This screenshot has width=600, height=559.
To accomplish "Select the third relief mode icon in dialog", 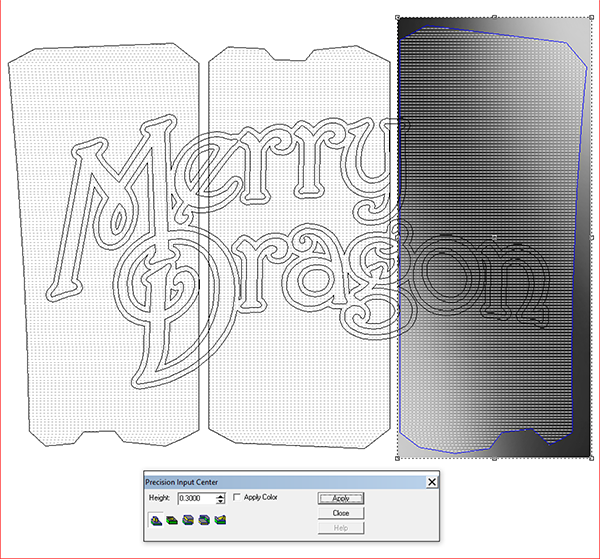I will coord(188,520).
